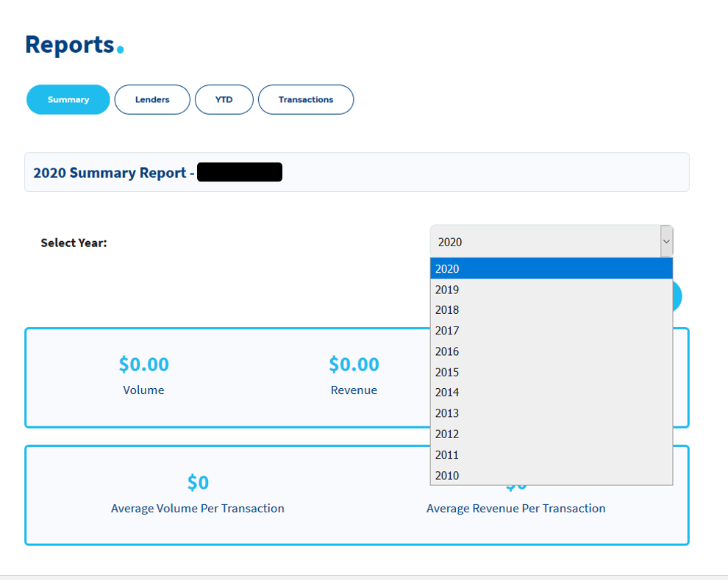
Task: Pick the 2014 year option
Action: (551, 393)
